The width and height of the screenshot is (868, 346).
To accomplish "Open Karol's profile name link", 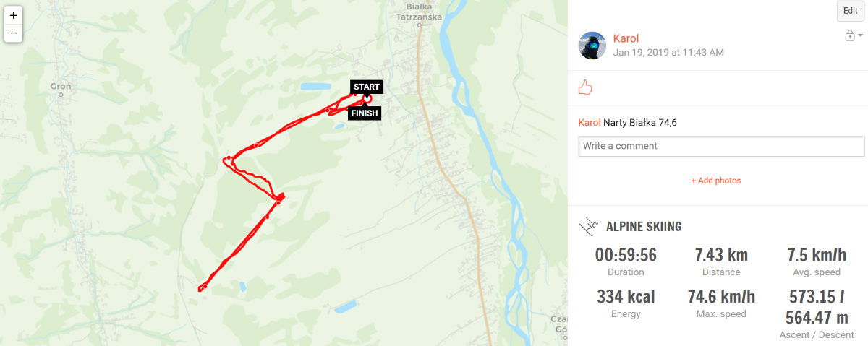I will (626, 38).
